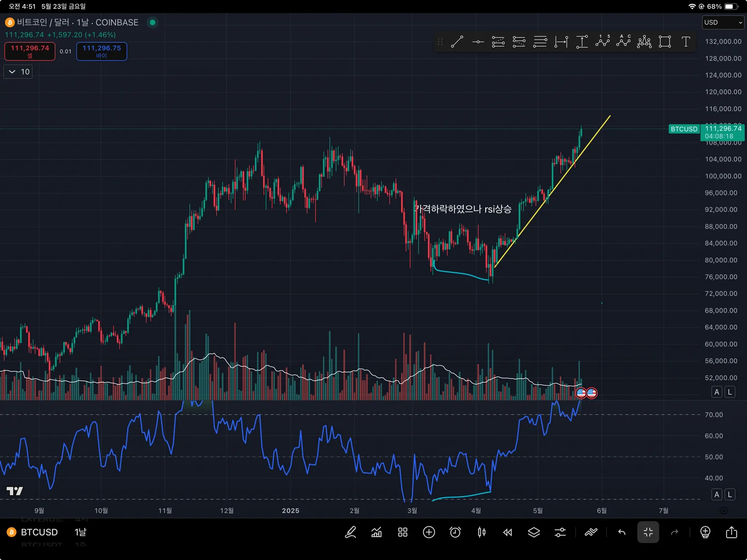
Task: Open the compare symbols icon
Action: (x=591, y=532)
